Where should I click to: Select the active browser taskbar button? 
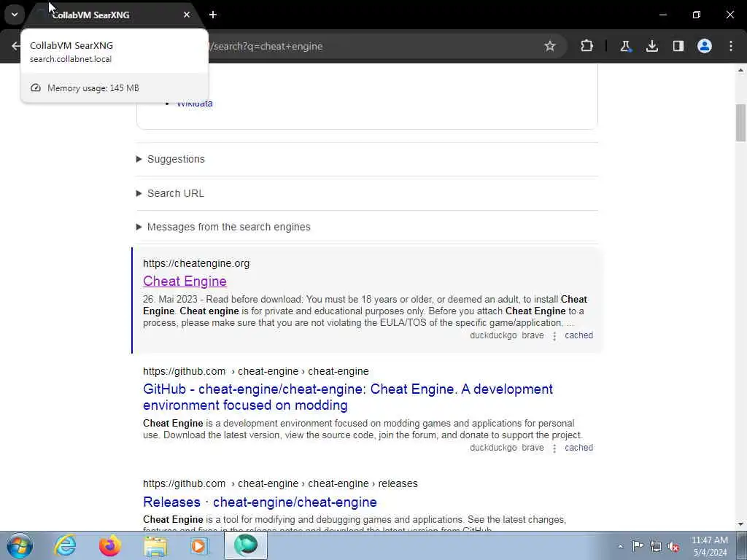[246, 545]
